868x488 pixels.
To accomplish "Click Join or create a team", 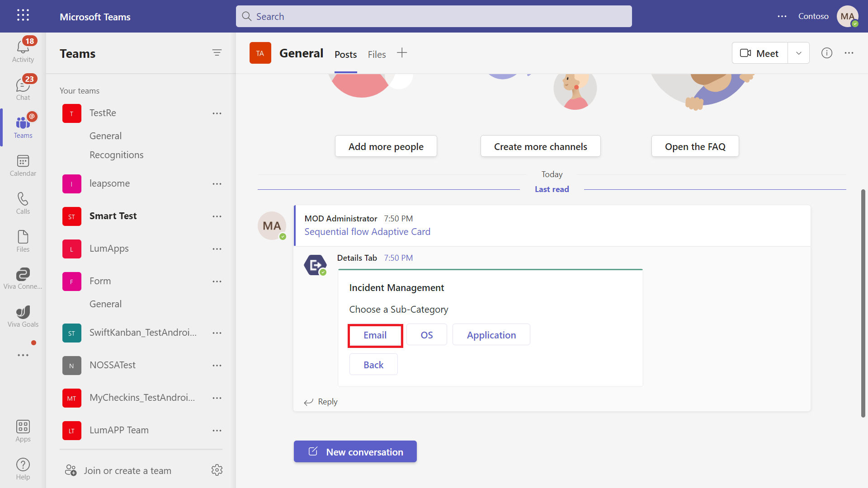I will 118,470.
